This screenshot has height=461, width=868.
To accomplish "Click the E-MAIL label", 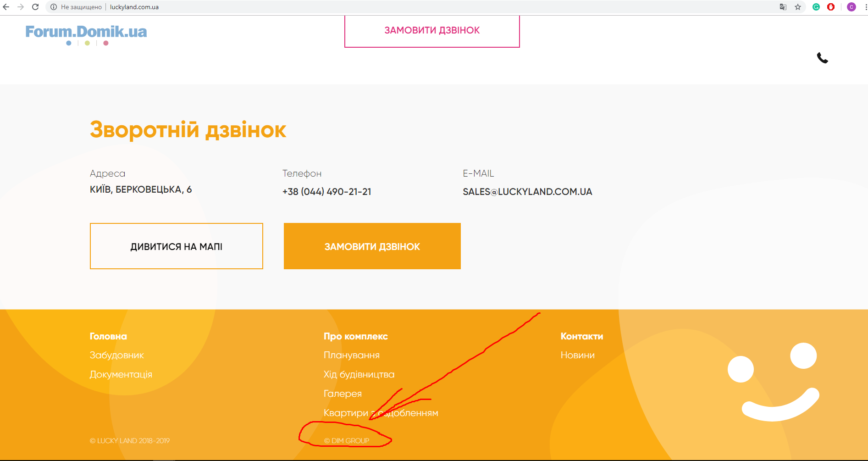I will coord(478,173).
